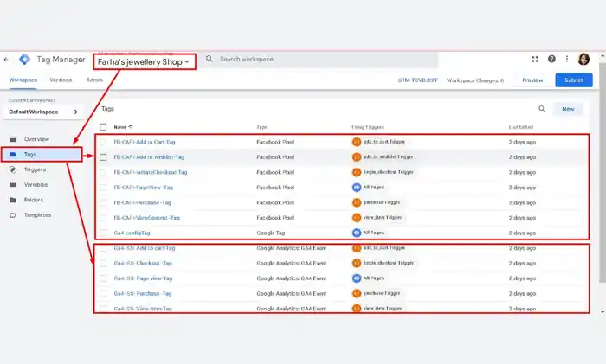Open the Folders sidebar item

(x=34, y=200)
